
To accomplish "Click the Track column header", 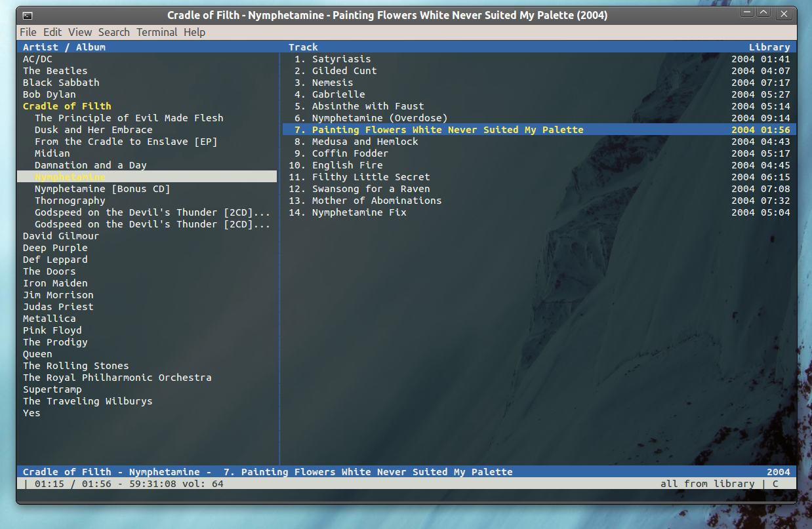I will coord(303,47).
